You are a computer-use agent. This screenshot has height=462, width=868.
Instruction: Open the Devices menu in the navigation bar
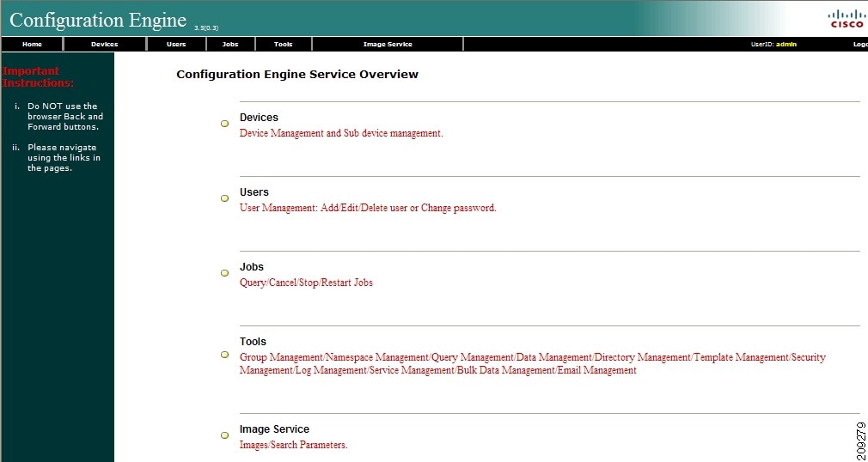tap(105, 45)
